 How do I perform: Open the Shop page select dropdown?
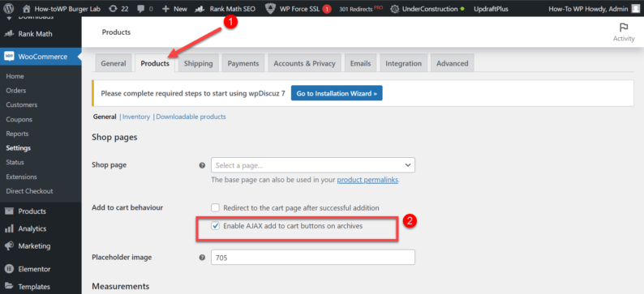pyautogui.click(x=313, y=165)
